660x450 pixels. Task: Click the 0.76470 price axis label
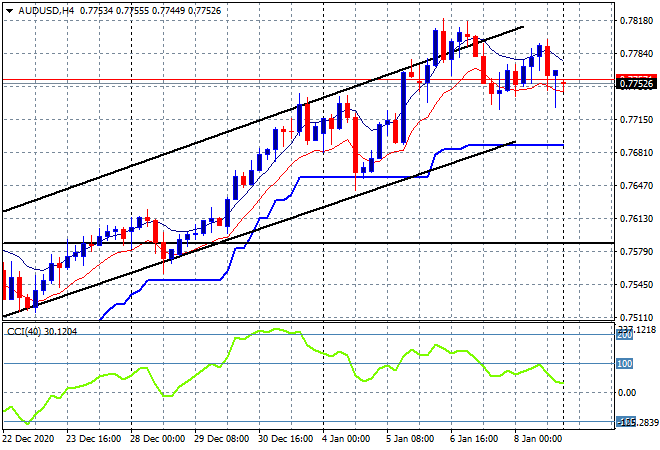[636, 185]
